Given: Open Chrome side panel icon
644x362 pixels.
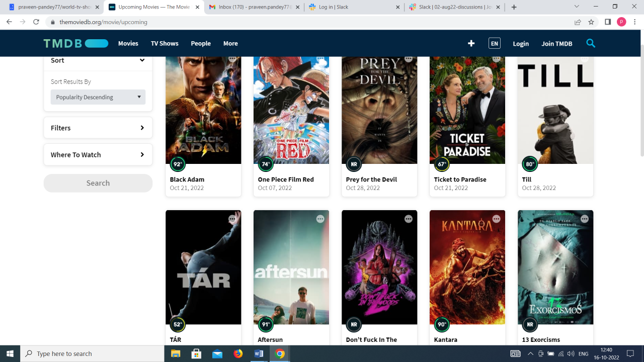Looking at the screenshot, I should (608, 22).
